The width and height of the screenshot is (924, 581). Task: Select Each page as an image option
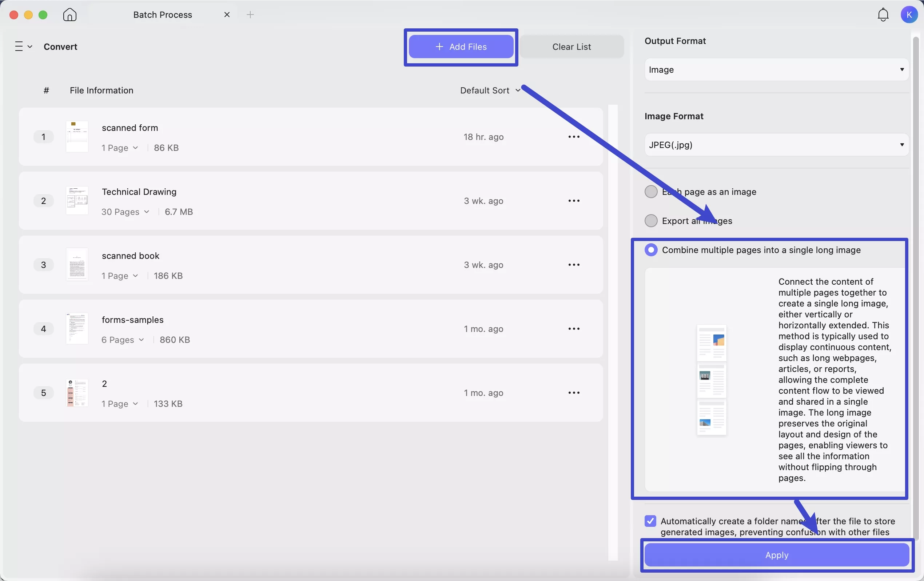click(x=651, y=192)
